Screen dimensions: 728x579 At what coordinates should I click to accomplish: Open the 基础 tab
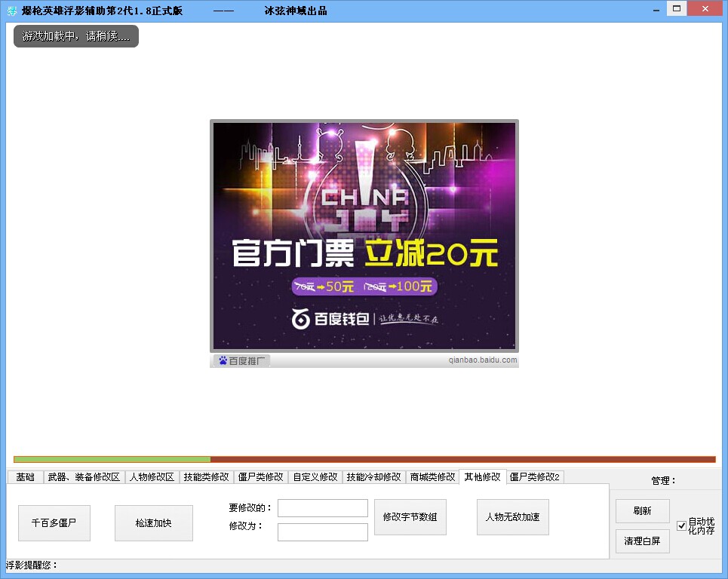pos(26,477)
